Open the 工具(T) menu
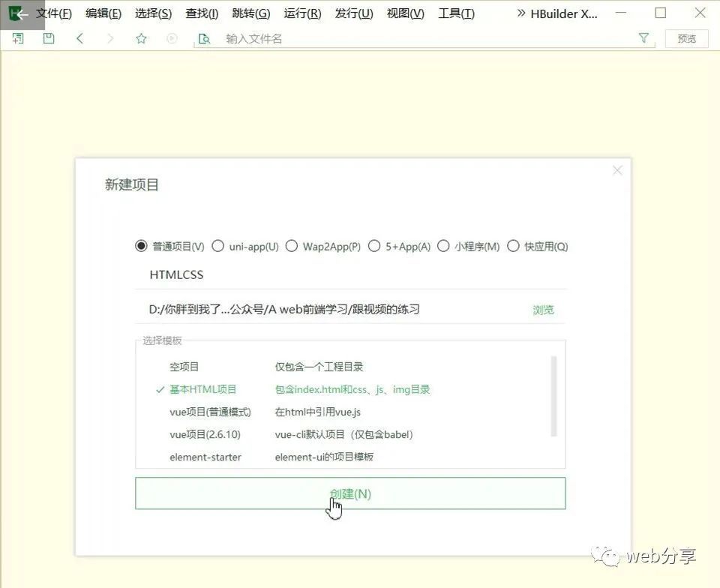This screenshot has width=720, height=588. pyautogui.click(x=457, y=13)
